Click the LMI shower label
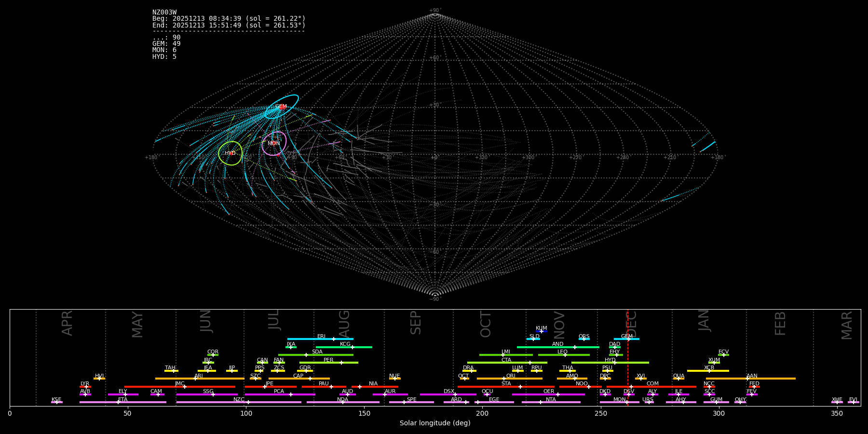 (x=506, y=352)
